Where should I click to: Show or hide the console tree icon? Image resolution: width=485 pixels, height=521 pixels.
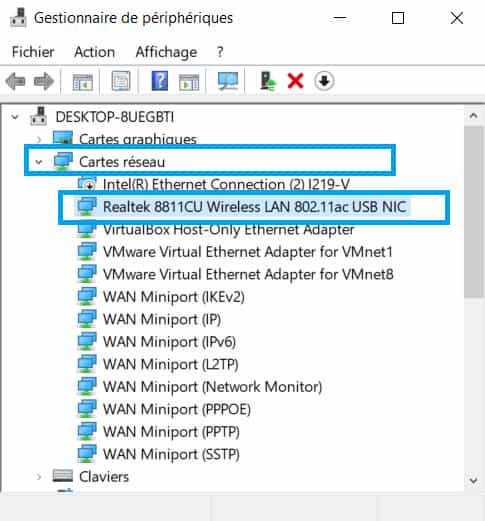(83, 81)
